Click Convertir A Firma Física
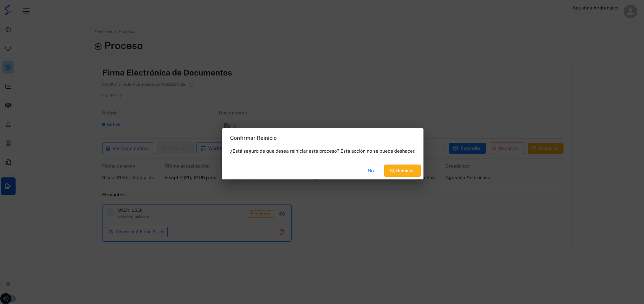644x304 pixels. tap(137, 232)
